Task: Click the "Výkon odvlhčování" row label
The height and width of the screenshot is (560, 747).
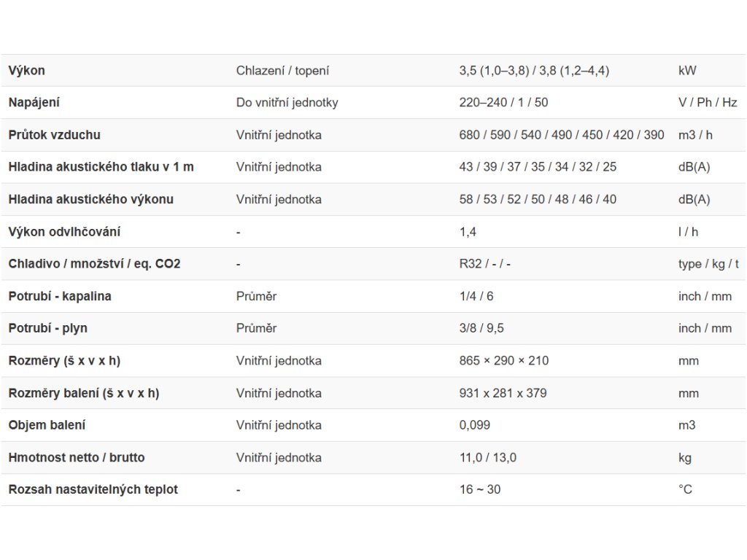Action: (64, 232)
